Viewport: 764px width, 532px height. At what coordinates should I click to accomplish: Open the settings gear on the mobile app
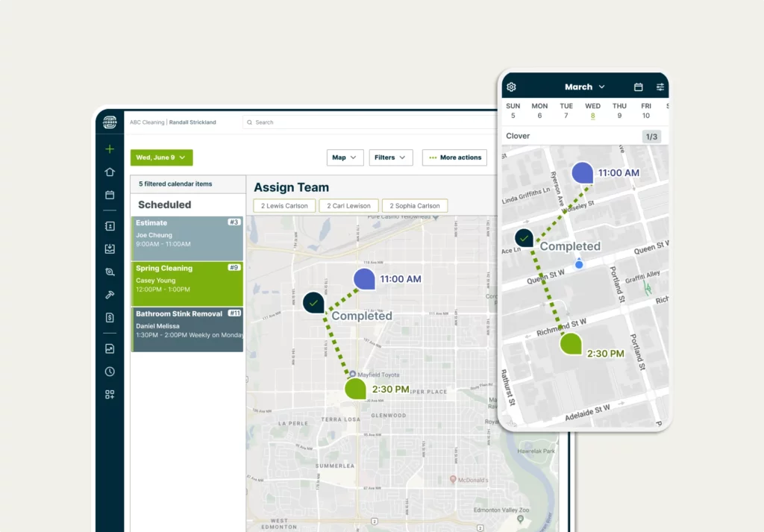pyautogui.click(x=511, y=87)
